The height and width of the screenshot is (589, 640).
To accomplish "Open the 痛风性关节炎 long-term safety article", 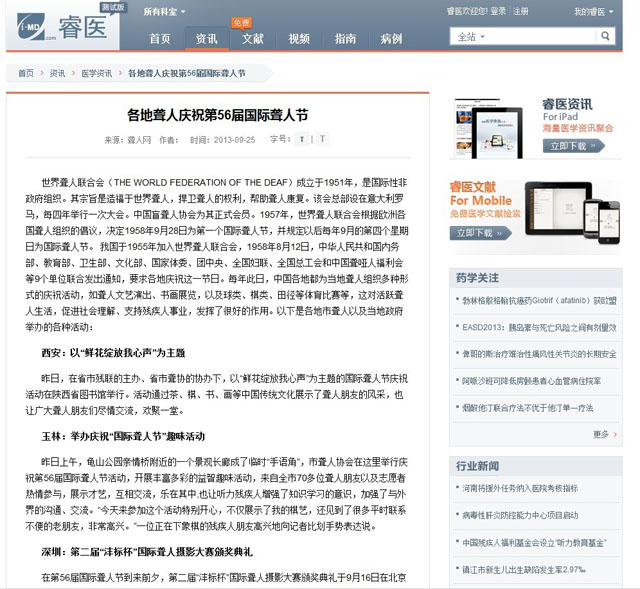I will click(539, 354).
